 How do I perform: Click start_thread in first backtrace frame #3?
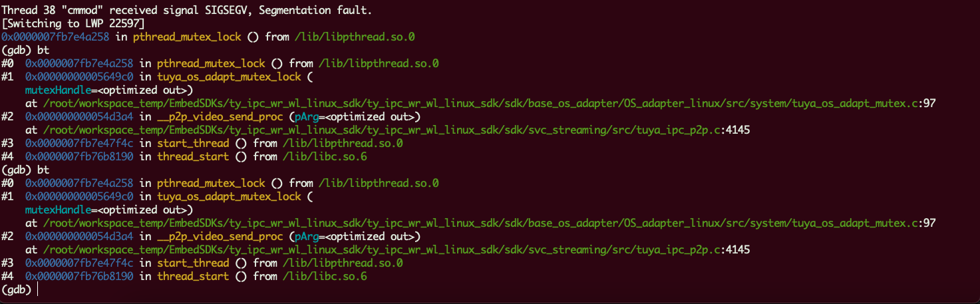coord(193,144)
